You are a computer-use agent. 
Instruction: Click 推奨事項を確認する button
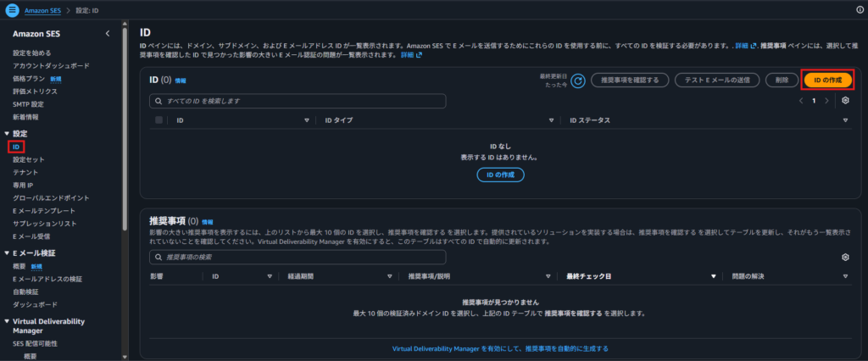pyautogui.click(x=630, y=81)
